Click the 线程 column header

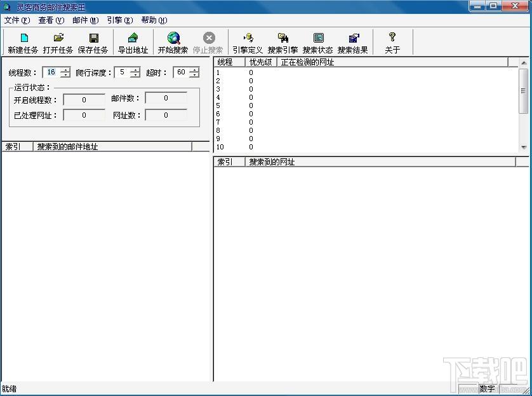pyautogui.click(x=229, y=62)
